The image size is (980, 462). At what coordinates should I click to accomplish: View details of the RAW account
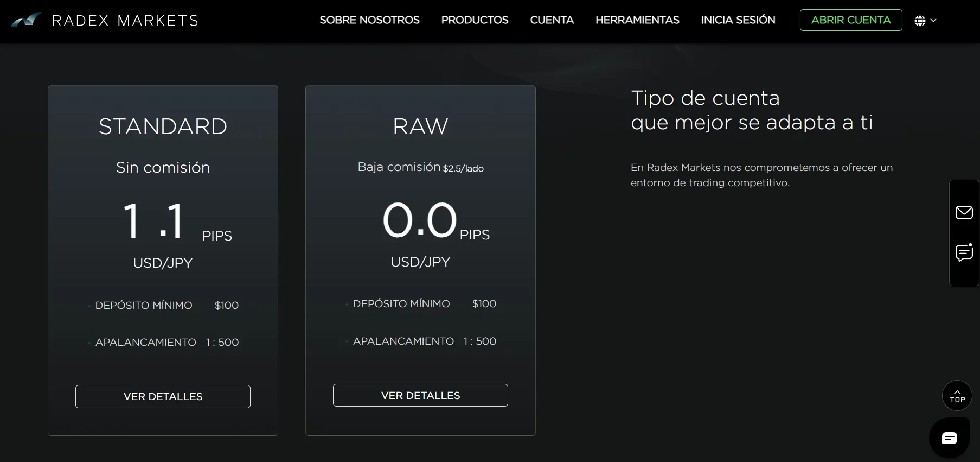pos(420,395)
